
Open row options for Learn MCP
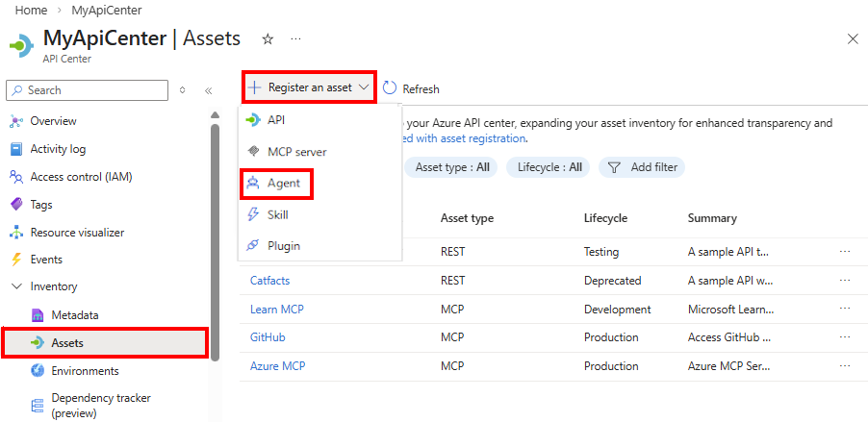coord(844,309)
